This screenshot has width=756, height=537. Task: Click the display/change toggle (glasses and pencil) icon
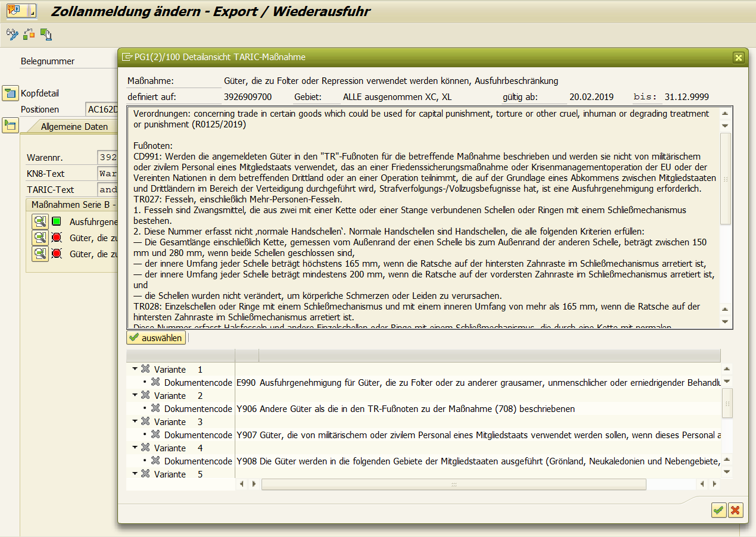pos(13,34)
